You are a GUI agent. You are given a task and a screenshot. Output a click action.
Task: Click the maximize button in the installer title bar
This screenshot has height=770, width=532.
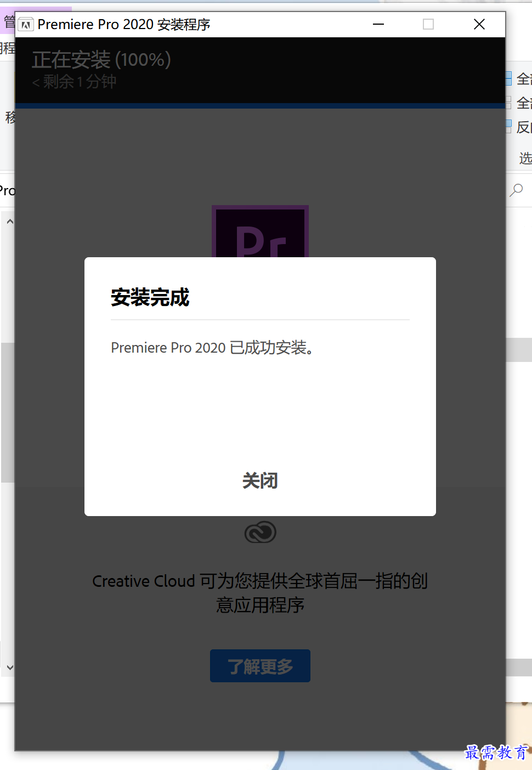[x=428, y=24]
